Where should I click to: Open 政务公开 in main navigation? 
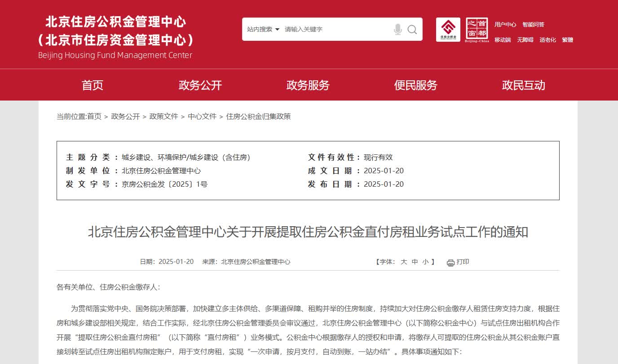(x=200, y=85)
